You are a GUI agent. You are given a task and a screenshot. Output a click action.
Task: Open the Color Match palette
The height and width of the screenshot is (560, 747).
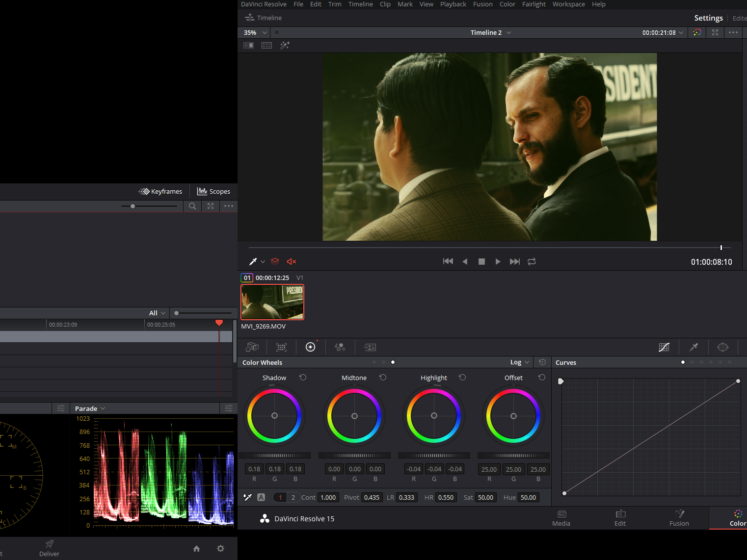[281, 347]
